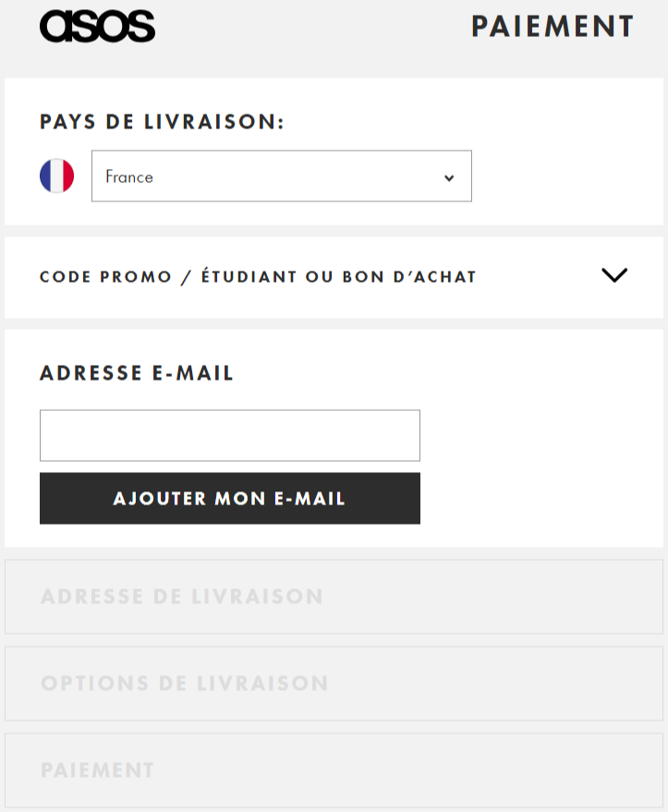Click the French flag icon
Screen dimensions: 668x812
[56, 176]
